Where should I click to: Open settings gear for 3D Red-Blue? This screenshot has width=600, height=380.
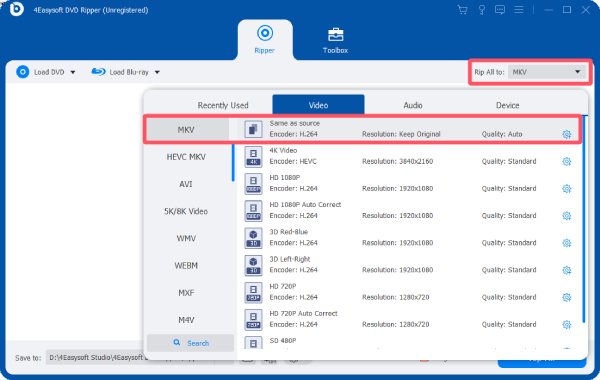click(567, 243)
